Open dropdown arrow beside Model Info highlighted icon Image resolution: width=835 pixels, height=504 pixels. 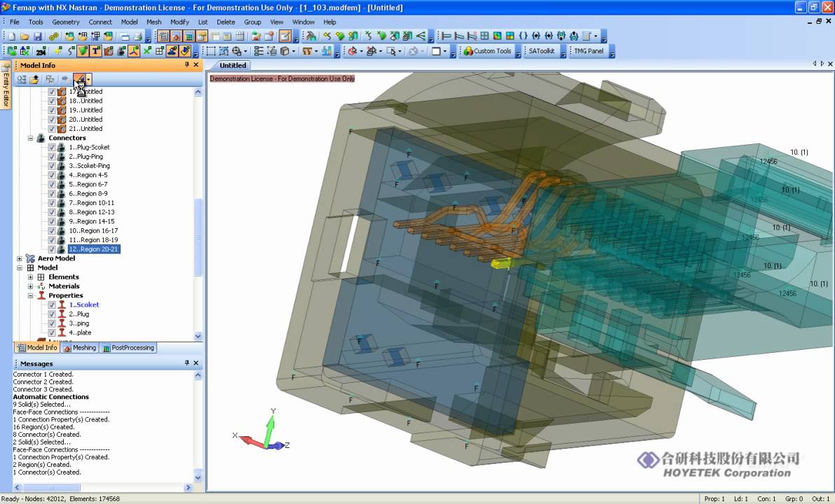88,79
